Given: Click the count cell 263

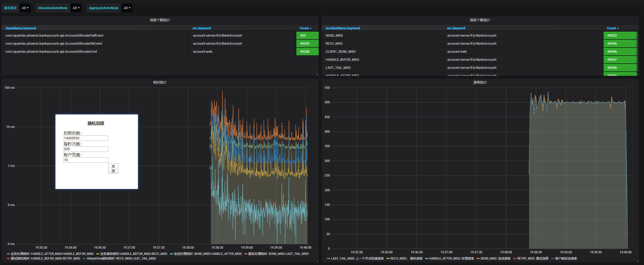Looking at the screenshot, I should (x=307, y=36).
